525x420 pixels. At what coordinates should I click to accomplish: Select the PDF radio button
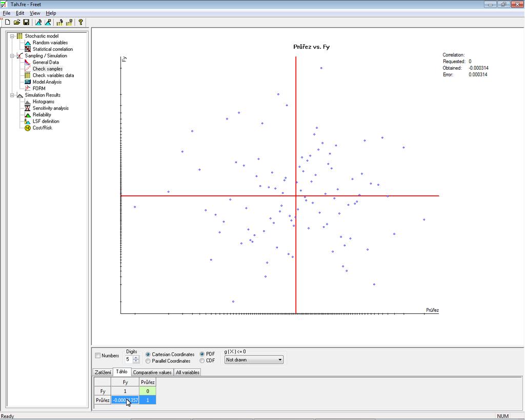tap(202, 354)
